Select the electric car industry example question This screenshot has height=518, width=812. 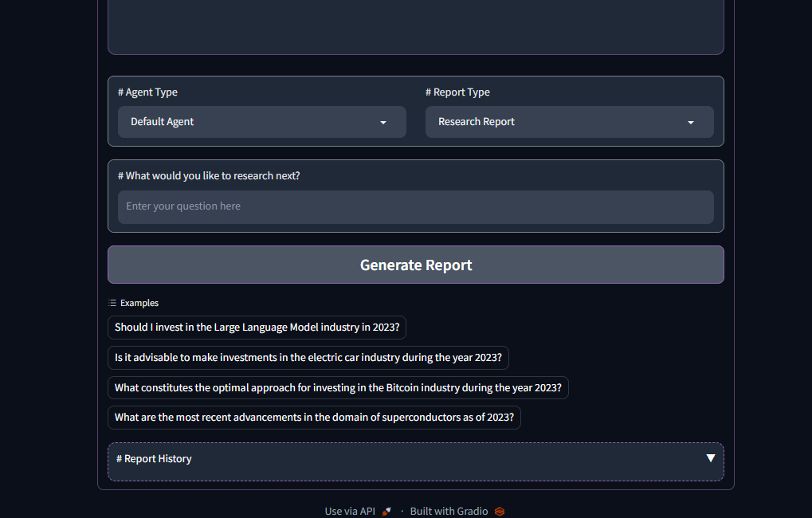point(308,358)
